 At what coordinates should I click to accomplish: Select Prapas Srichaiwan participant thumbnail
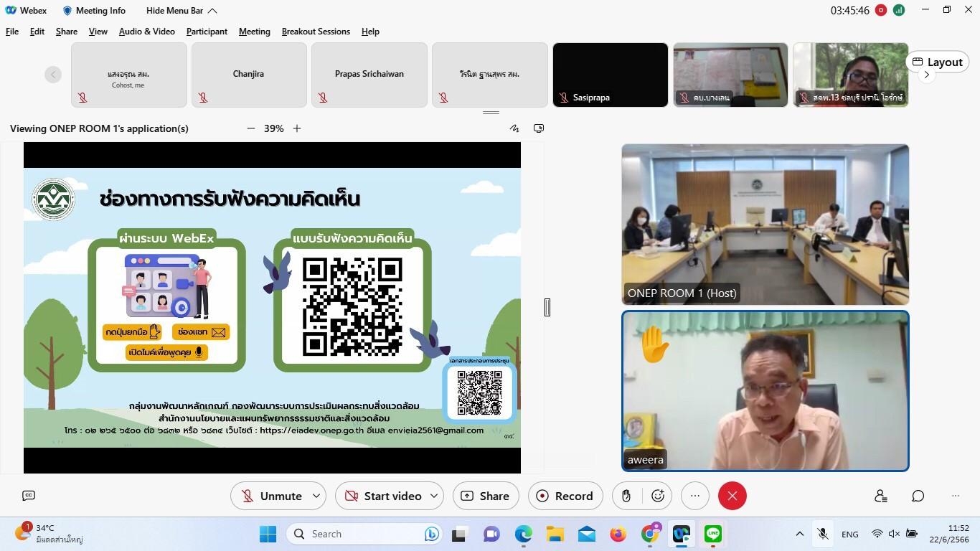[x=369, y=75]
